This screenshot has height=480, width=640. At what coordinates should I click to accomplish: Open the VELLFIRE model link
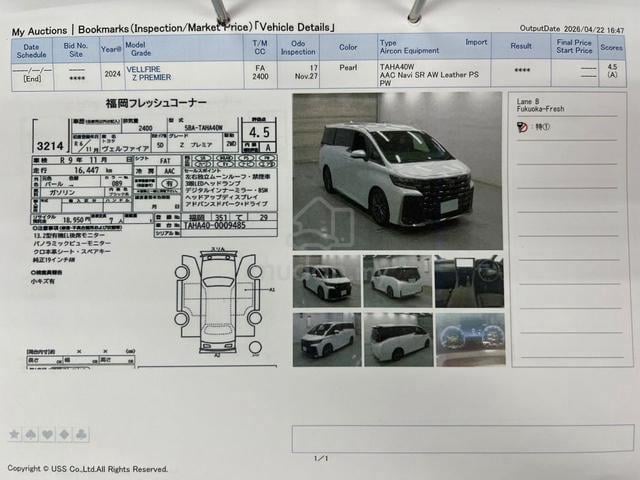pos(143,69)
